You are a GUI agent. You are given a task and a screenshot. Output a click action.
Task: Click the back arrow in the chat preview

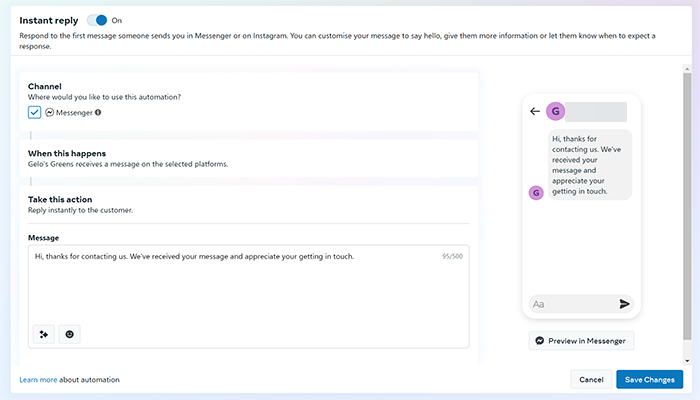tap(535, 111)
